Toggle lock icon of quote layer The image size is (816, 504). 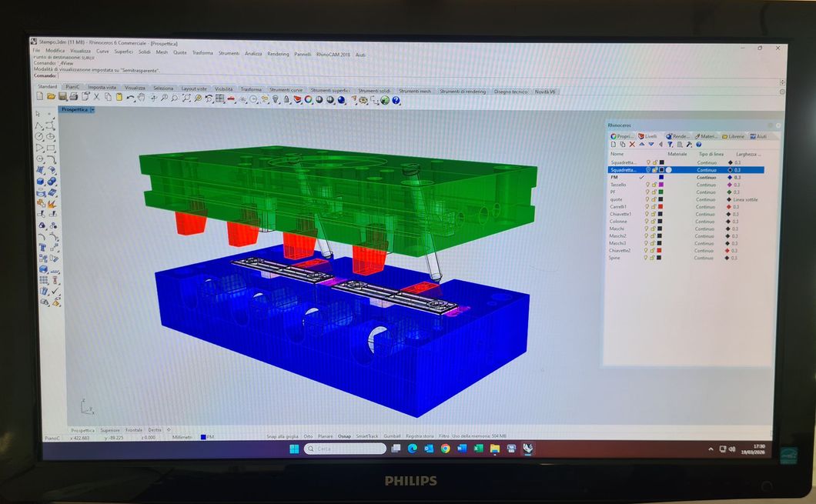coord(654,199)
